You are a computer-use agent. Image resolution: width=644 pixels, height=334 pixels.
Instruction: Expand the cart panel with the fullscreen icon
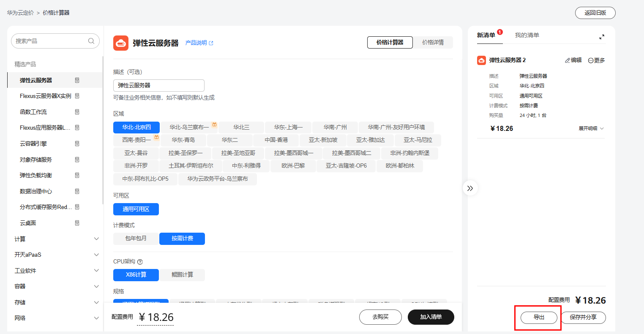click(602, 37)
